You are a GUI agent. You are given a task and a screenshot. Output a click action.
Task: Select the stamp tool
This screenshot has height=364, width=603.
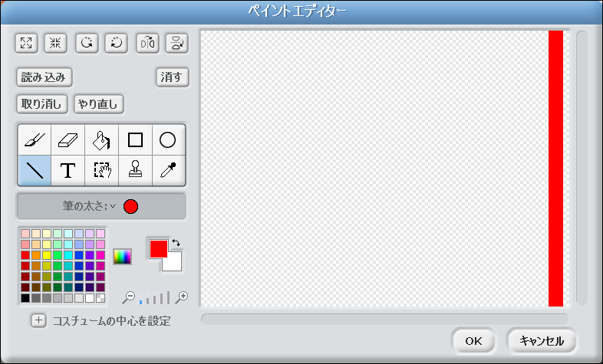(x=135, y=170)
